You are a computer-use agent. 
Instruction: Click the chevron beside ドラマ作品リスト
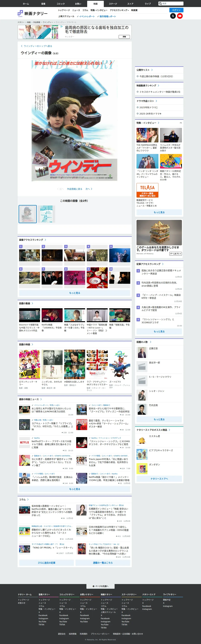point(156,101)
